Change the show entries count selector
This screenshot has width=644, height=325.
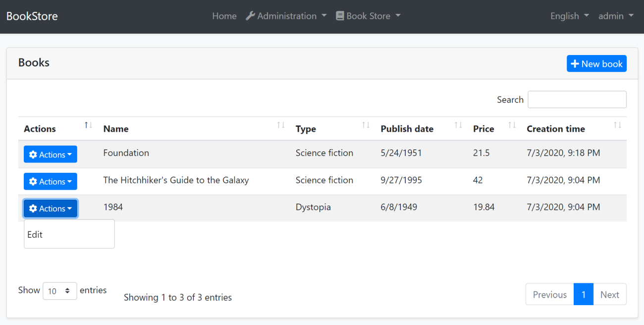click(x=59, y=291)
